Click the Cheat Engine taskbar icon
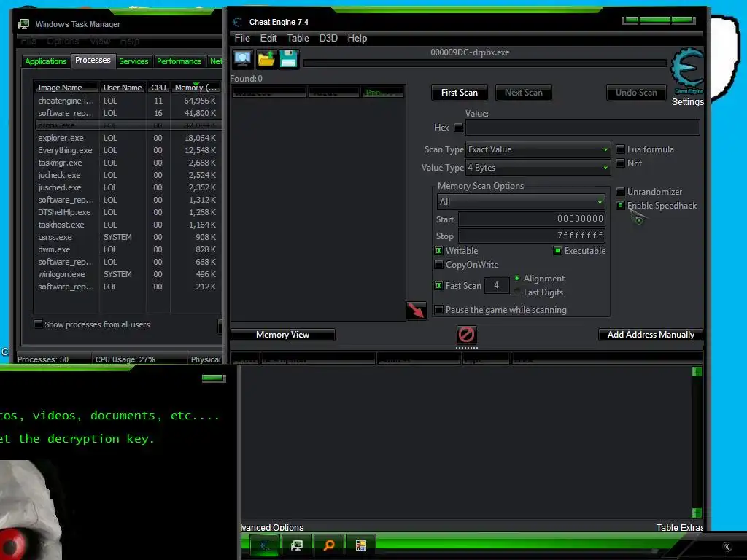The height and width of the screenshot is (560, 747). pos(265,545)
